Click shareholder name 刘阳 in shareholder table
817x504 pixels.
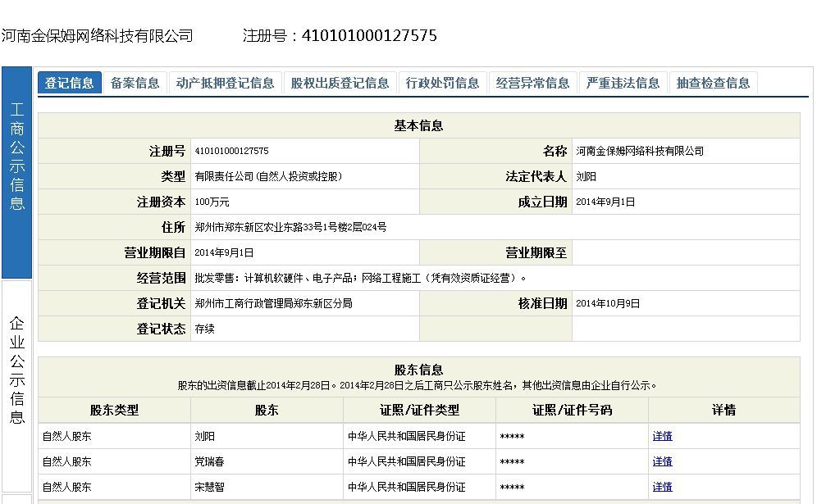coord(205,436)
